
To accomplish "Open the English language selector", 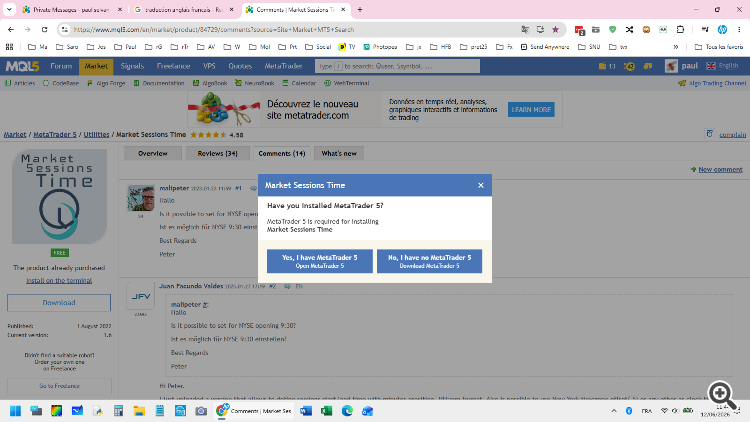I will tap(722, 66).
